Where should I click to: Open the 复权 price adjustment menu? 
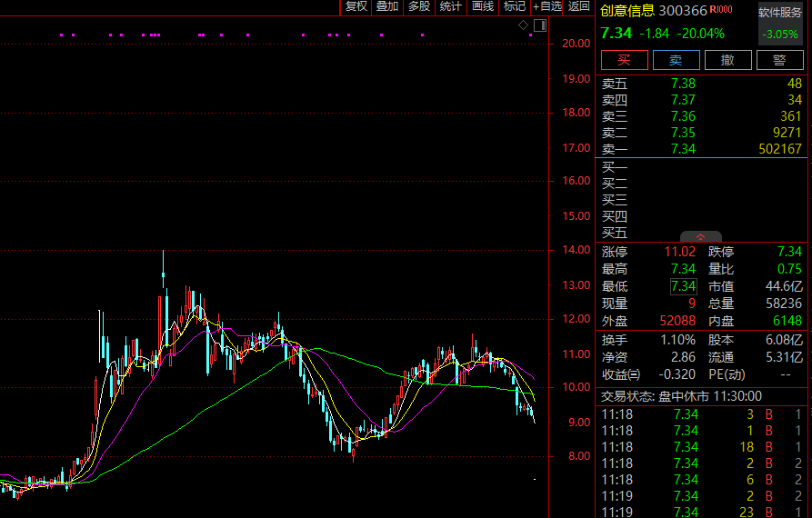coord(356,6)
